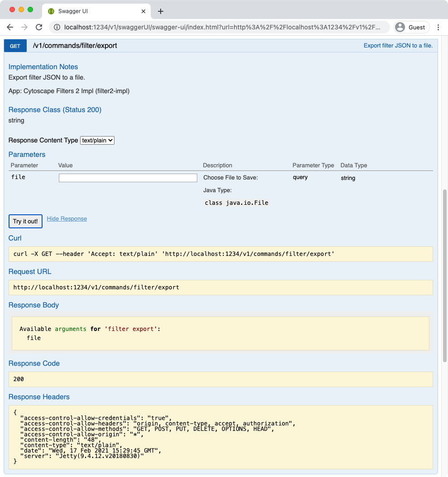Click into the file parameter value field
Image resolution: width=448 pixels, height=477 pixels.
tap(128, 178)
